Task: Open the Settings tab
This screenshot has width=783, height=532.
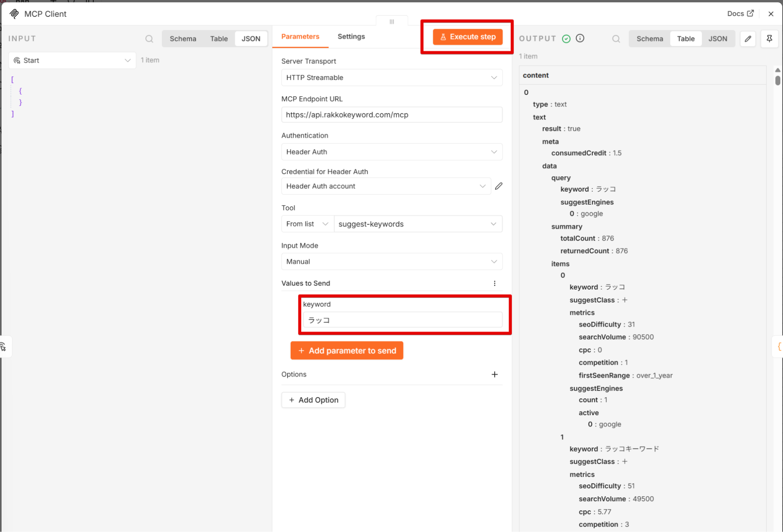Action: [x=351, y=36]
